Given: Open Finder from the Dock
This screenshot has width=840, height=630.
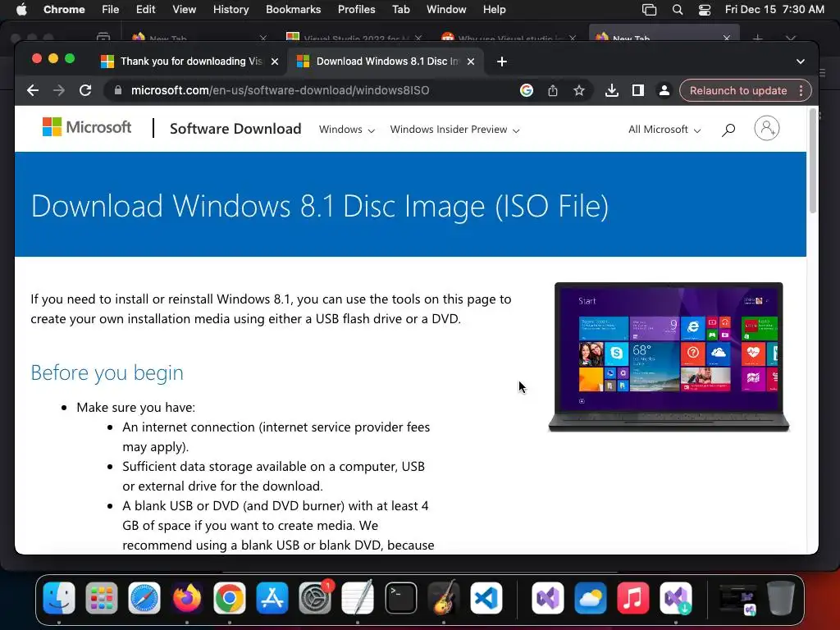Looking at the screenshot, I should tap(59, 598).
